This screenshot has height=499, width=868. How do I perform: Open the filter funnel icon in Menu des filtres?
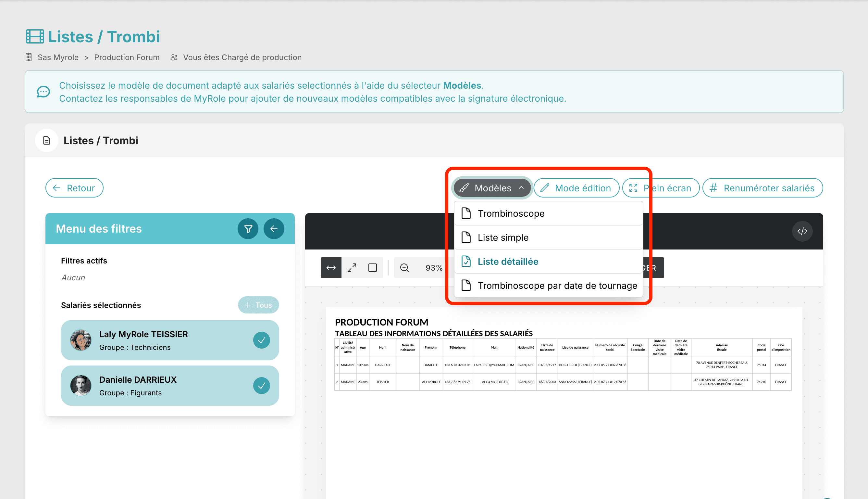click(248, 229)
